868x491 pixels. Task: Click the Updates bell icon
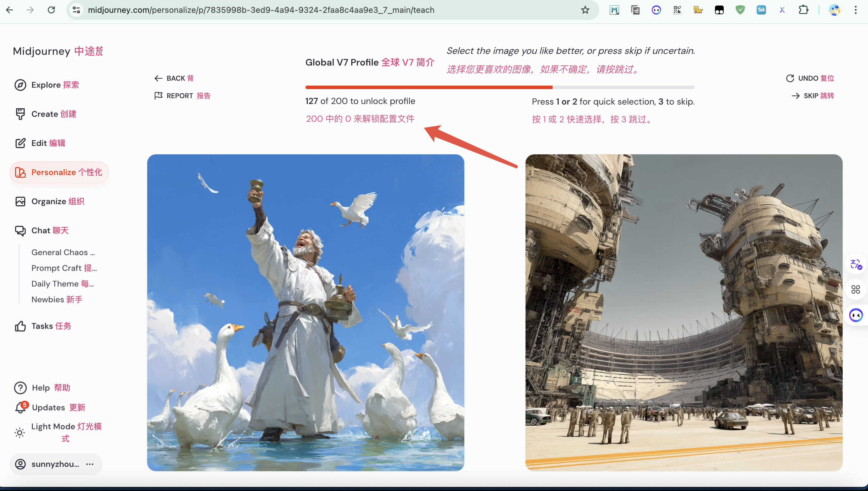[x=20, y=408]
